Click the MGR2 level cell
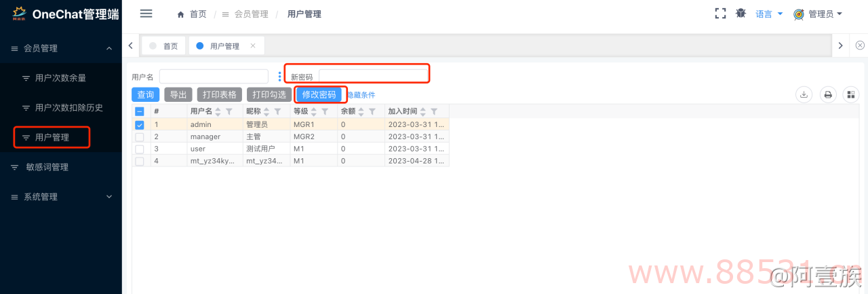 [314, 136]
